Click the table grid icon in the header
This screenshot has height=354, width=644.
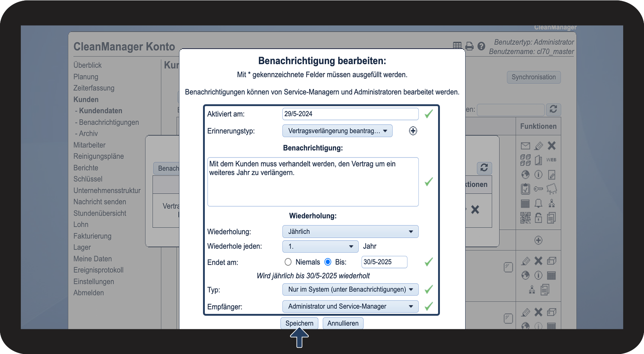click(457, 46)
